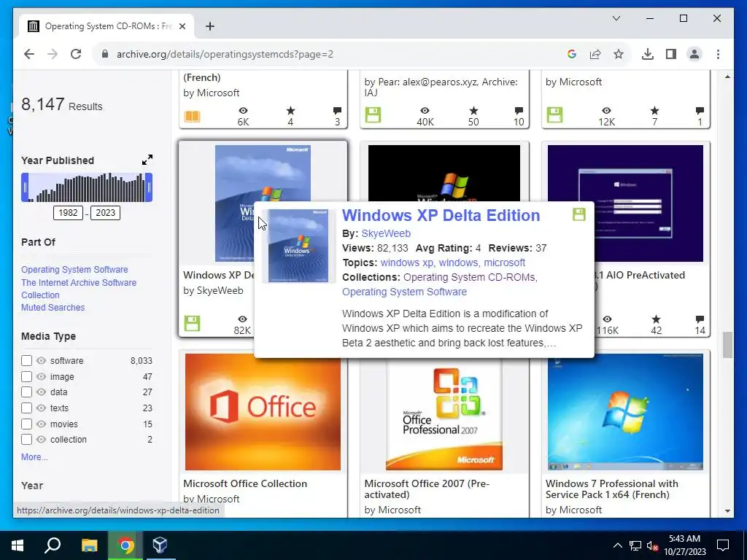
Task: Edit the 1982 start year field
Action: (x=68, y=213)
